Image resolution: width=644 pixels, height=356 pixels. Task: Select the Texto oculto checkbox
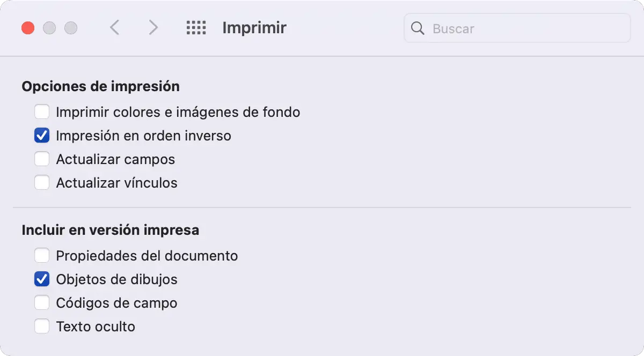42,327
